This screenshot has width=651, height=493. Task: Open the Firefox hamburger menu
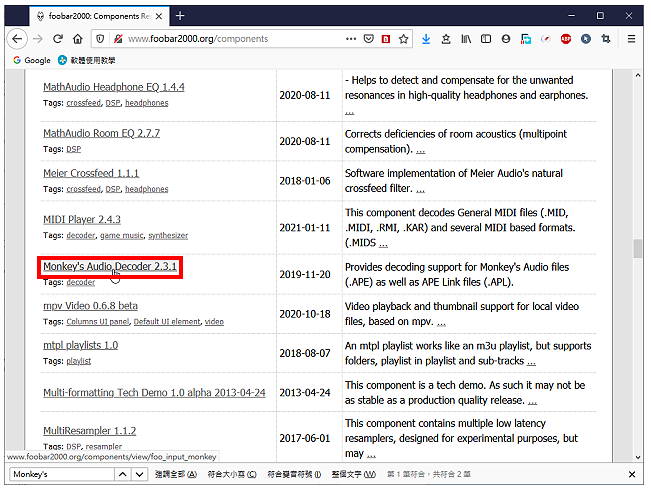(x=631, y=39)
